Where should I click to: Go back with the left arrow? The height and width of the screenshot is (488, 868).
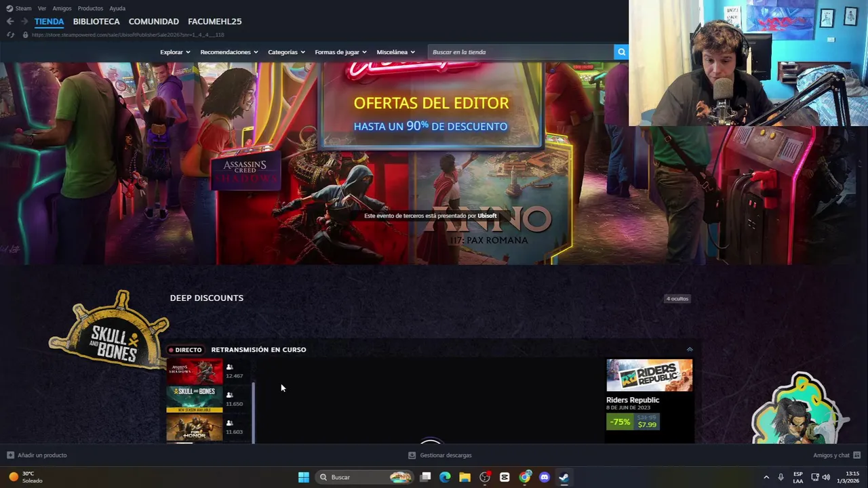coord(10,22)
